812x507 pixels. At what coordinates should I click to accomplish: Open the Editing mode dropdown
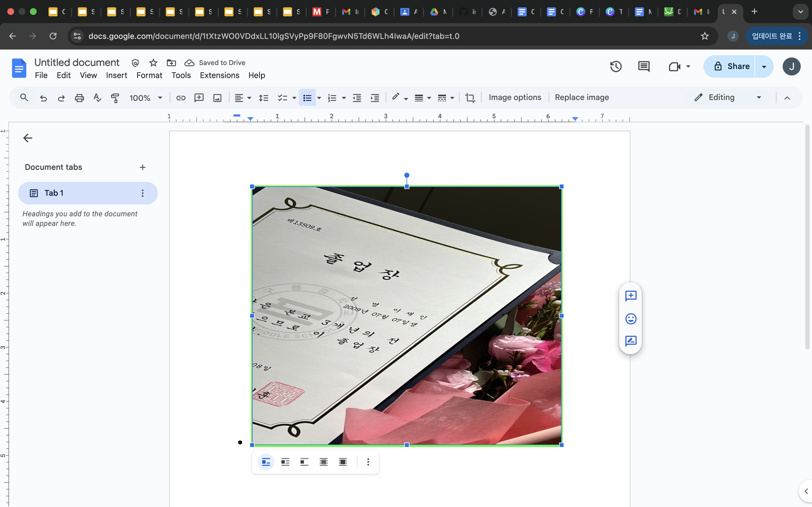tap(728, 97)
